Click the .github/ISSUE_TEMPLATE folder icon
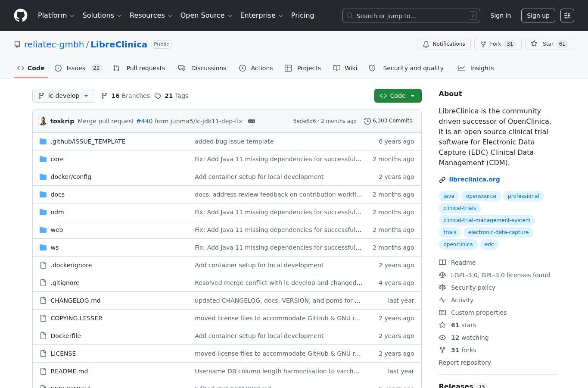 pos(43,141)
